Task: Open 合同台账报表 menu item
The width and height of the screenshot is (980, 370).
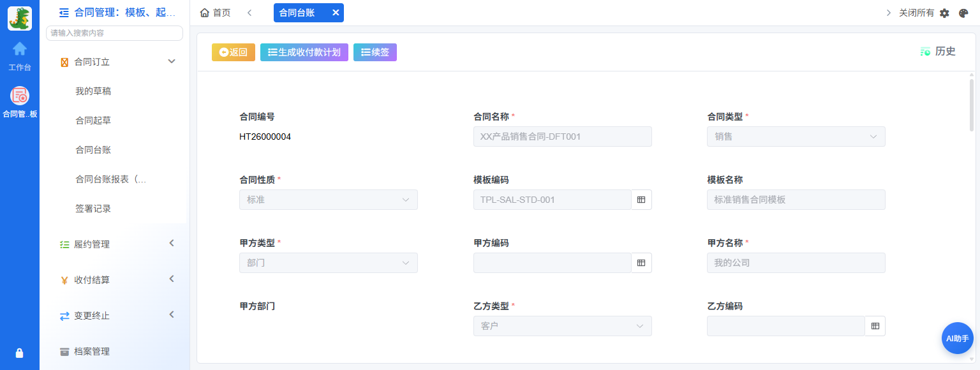Action: click(111, 179)
